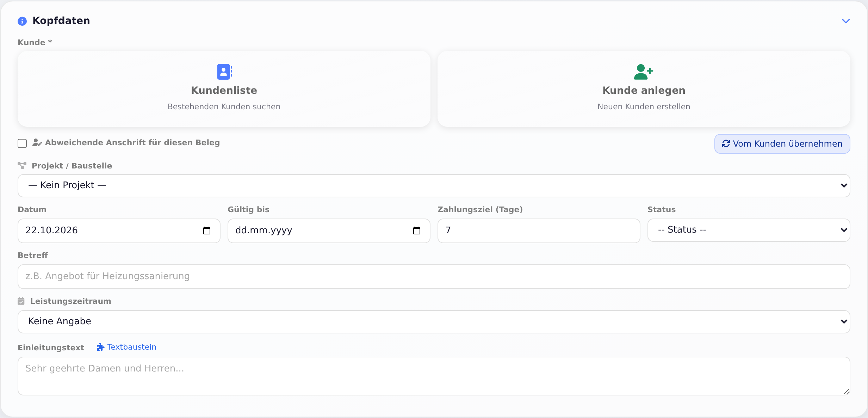This screenshot has width=868, height=418.
Task: Click the Gültig bis date field
Action: (329, 230)
